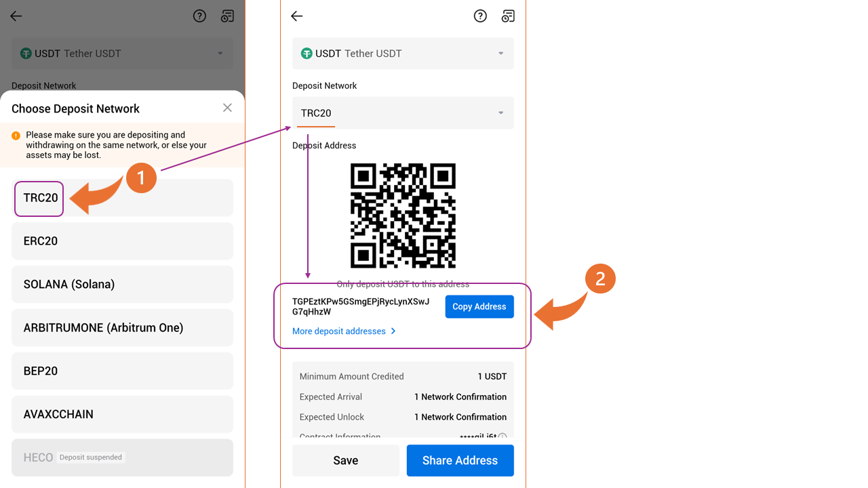Select SOLANA (Solana) network option
The width and height of the screenshot is (868, 488).
(122, 285)
